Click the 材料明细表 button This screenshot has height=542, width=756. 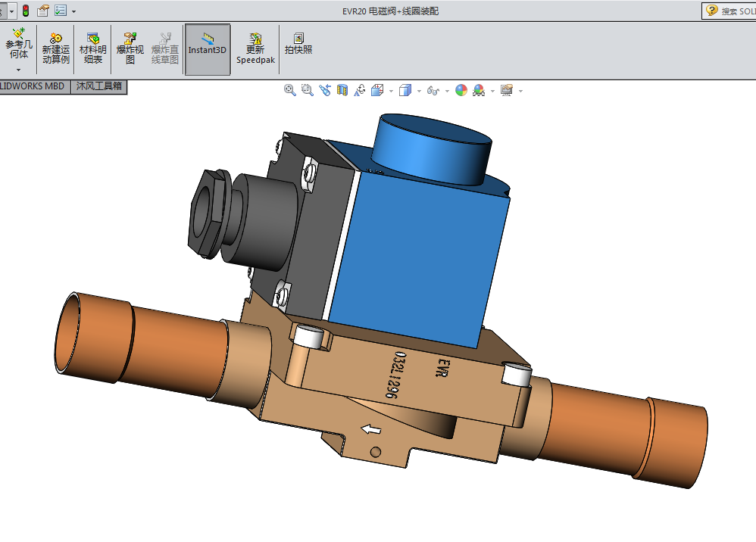tap(93, 49)
